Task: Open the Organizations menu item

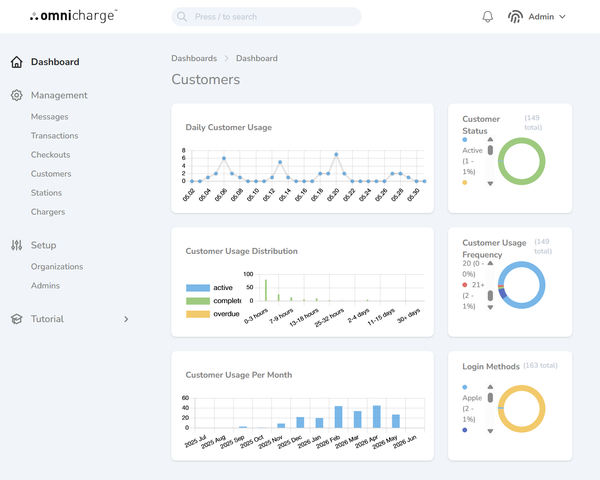Action: tap(57, 267)
